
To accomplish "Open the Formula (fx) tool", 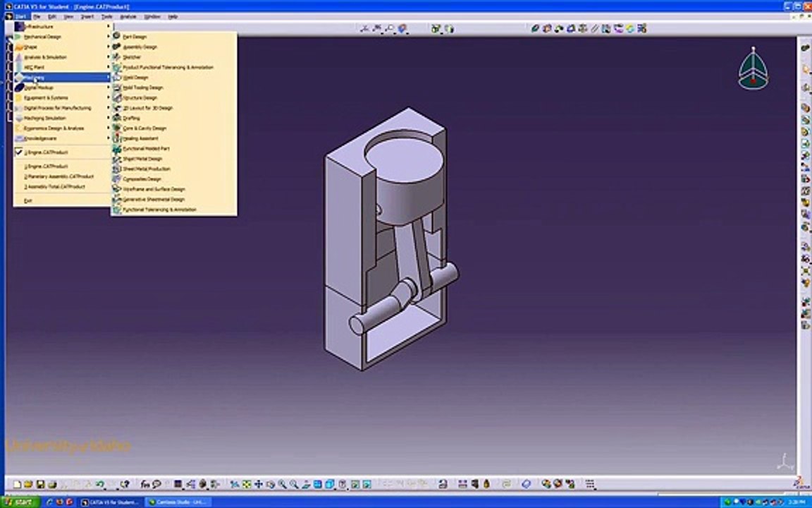I will 145,484.
